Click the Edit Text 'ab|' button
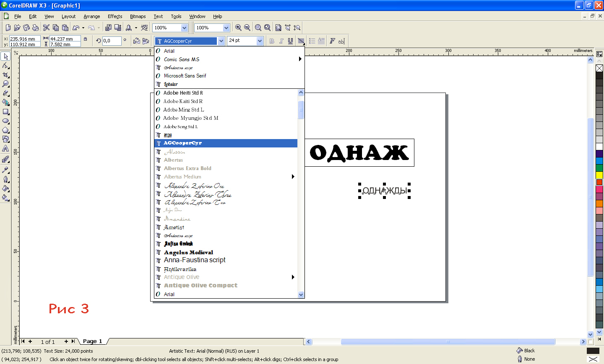The width and height of the screenshot is (604, 364). pyautogui.click(x=341, y=41)
